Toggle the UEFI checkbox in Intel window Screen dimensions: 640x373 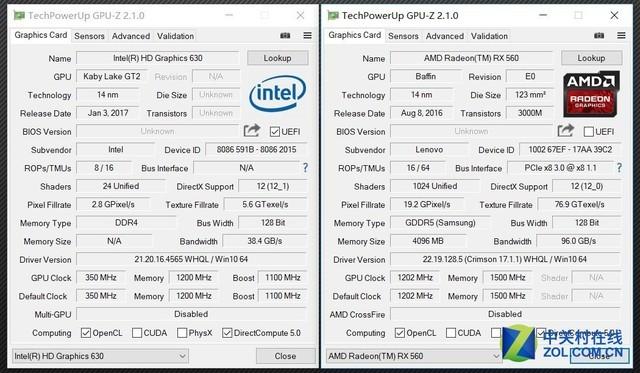pyautogui.click(x=275, y=131)
